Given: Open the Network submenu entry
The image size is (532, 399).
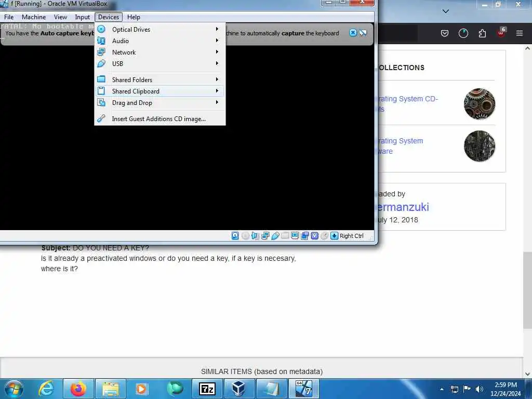Looking at the screenshot, I should 160,52.
